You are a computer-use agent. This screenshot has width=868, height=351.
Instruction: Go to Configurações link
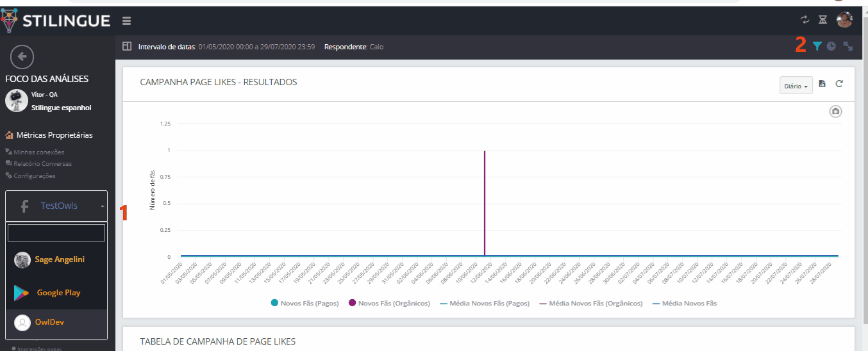pos(34,175)
